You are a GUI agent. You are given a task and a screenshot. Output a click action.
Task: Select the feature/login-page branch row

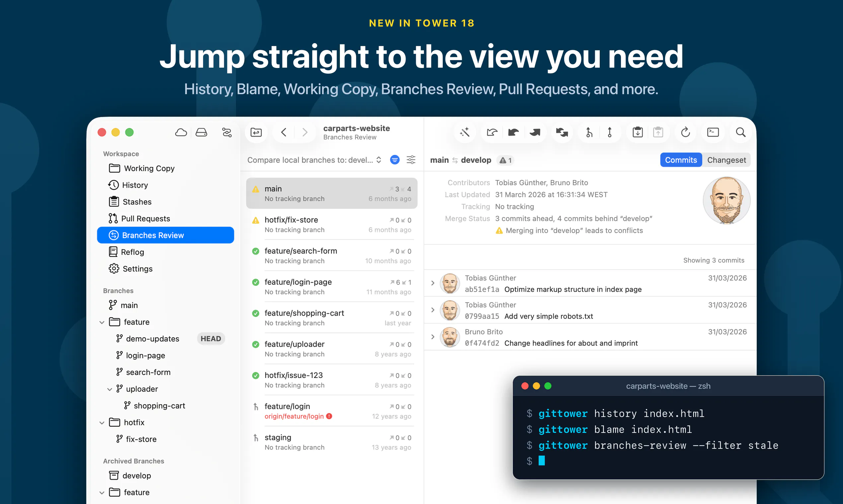pos(332,286)
